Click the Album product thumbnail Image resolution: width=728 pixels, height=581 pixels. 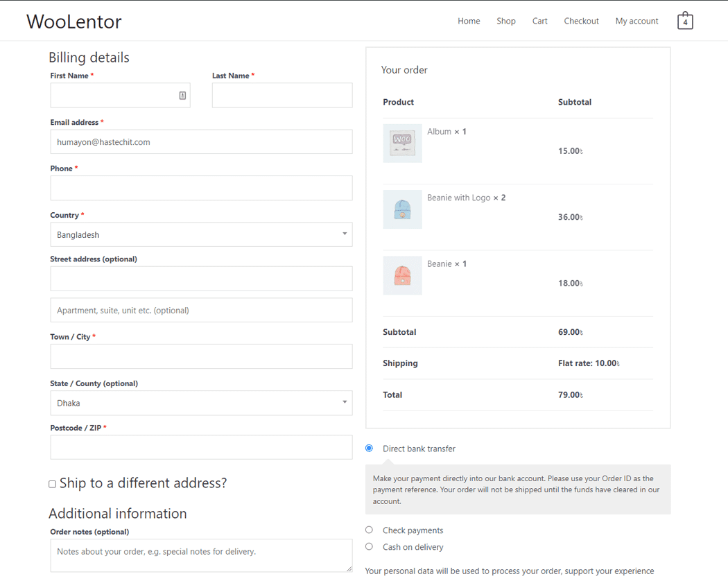[x=402, y=143]
